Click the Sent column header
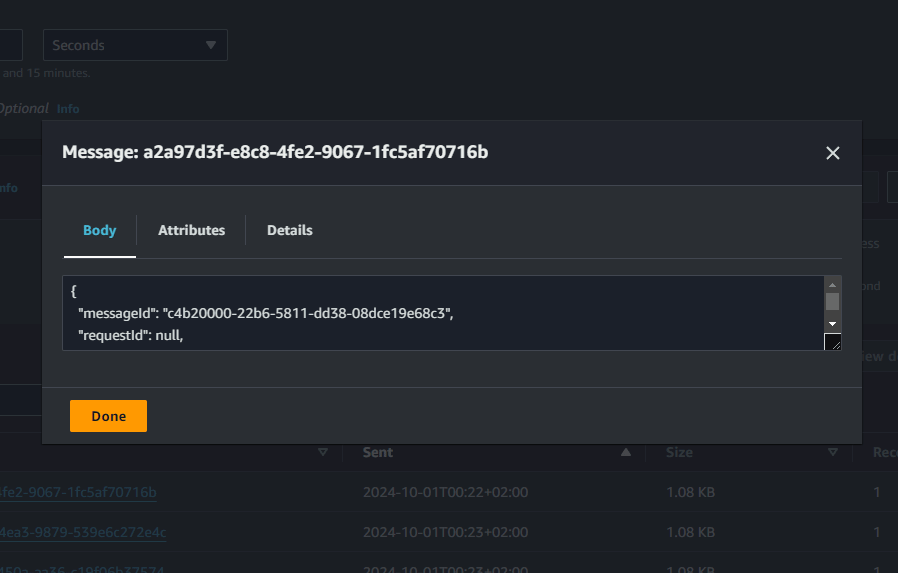 click(x=378, y=453)
